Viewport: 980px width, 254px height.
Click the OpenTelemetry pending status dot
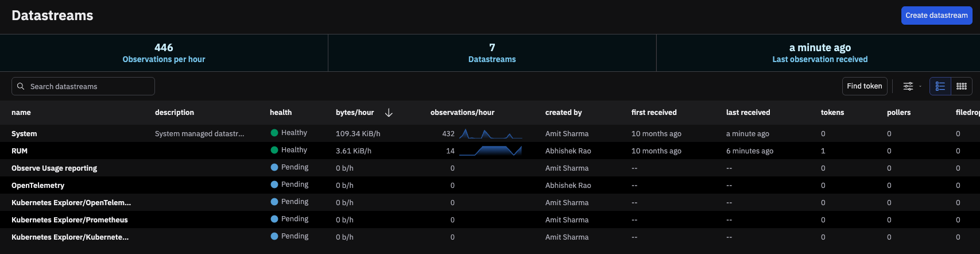click(274, 184)
